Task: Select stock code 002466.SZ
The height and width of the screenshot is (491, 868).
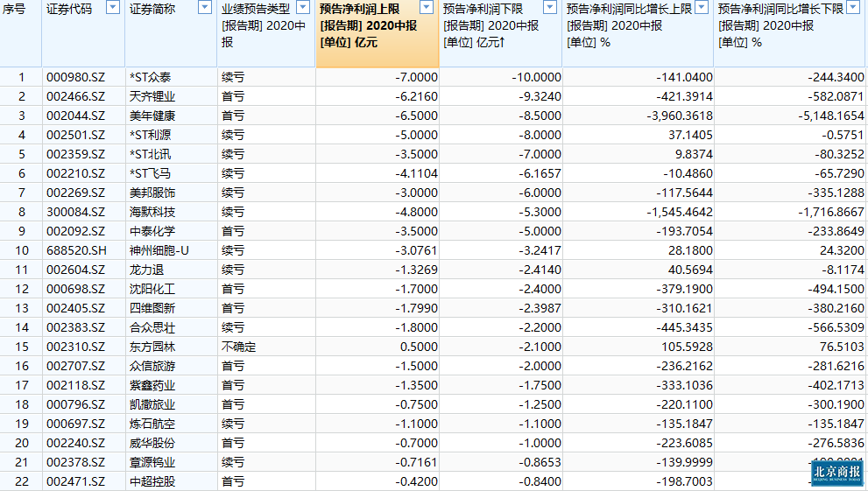Action: pos(75,97)
